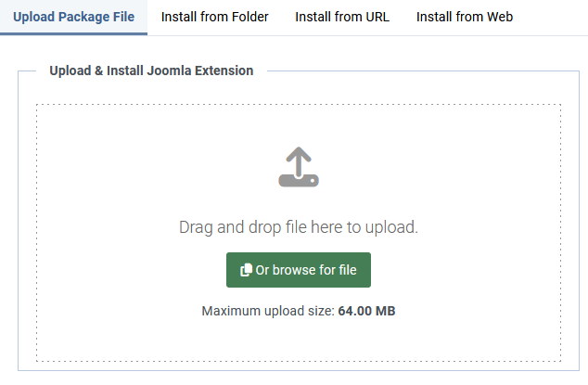Click the arrowhead of the upload icon

coord(299,154)
